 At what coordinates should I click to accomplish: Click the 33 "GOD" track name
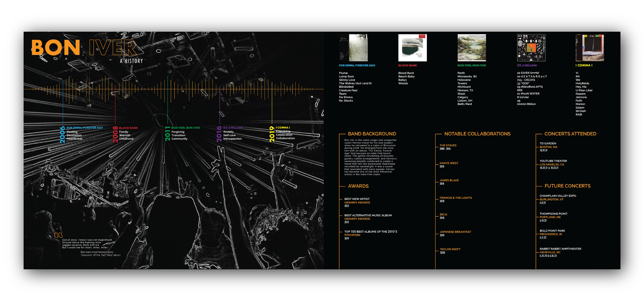point(523,83)
